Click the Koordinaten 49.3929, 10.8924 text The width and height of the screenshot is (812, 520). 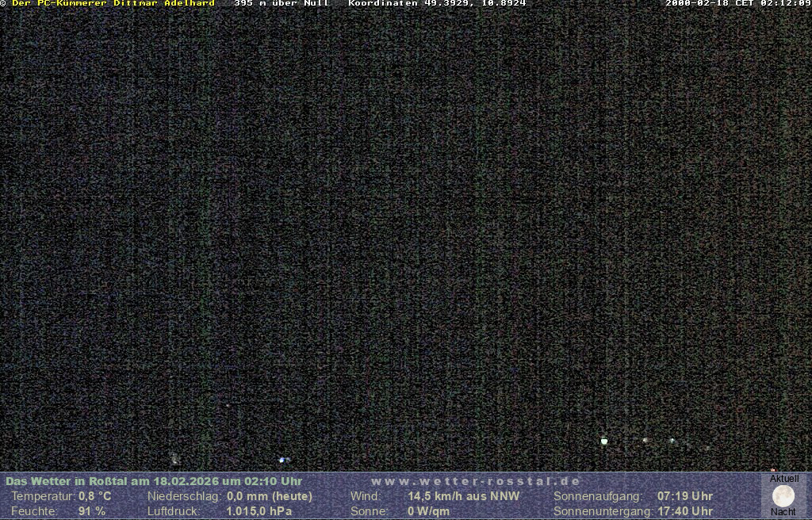[437, 4]
